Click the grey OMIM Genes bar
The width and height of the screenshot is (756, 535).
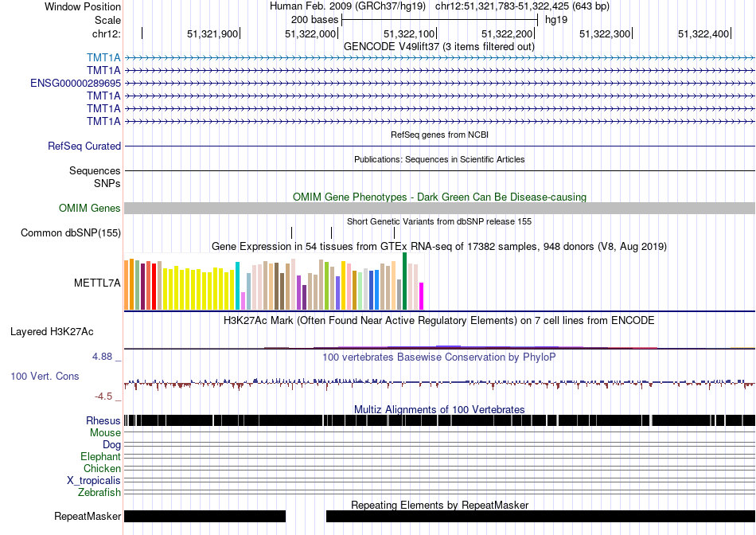click(439, 209)
